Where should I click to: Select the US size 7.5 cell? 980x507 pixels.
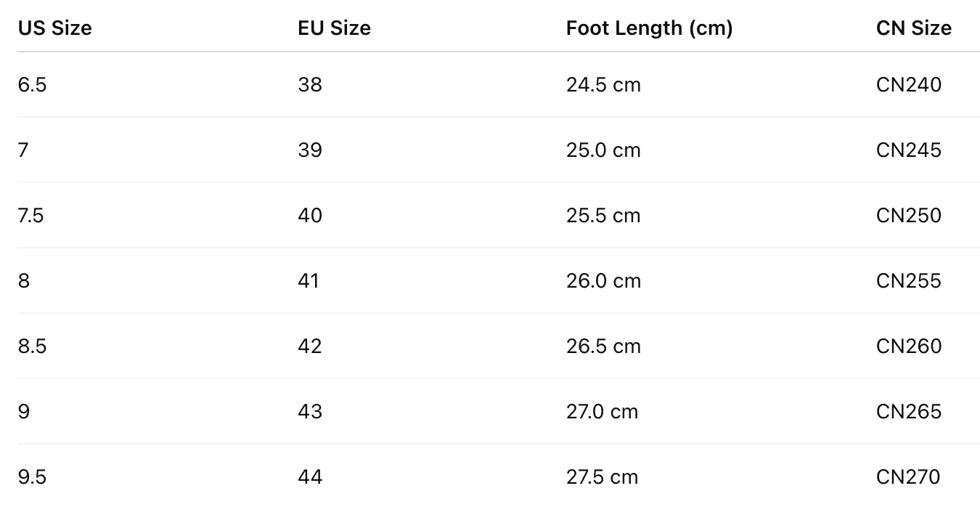pos(31,216)
